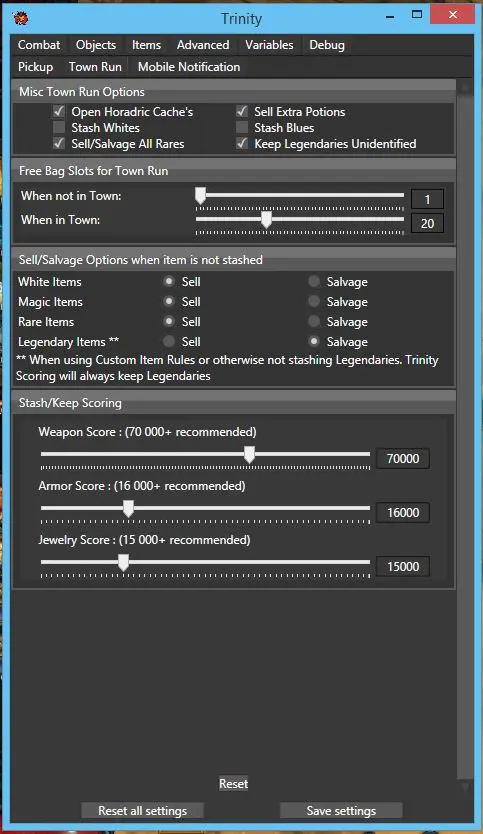Switch to the Variables tab

click(269, 45)
